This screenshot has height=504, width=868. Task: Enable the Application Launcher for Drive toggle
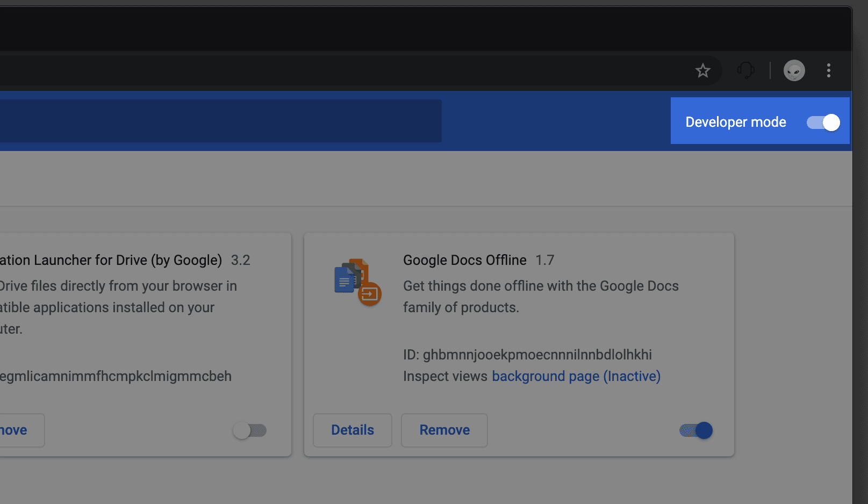coord(250,430)
